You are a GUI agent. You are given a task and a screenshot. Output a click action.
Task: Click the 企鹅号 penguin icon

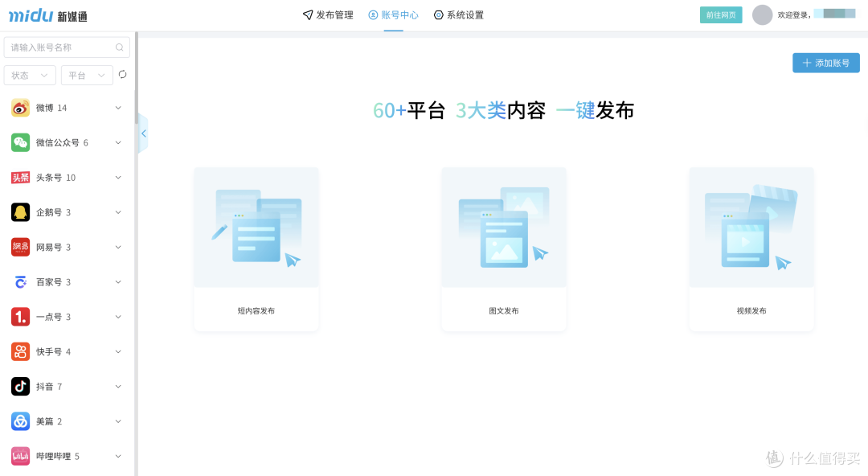pos(20,212)
